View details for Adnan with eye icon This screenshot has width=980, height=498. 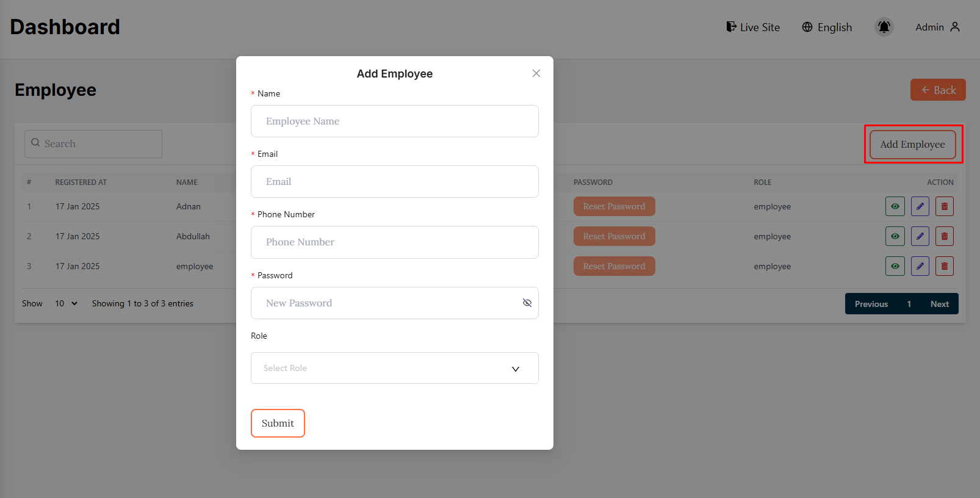tap(895, 206)
